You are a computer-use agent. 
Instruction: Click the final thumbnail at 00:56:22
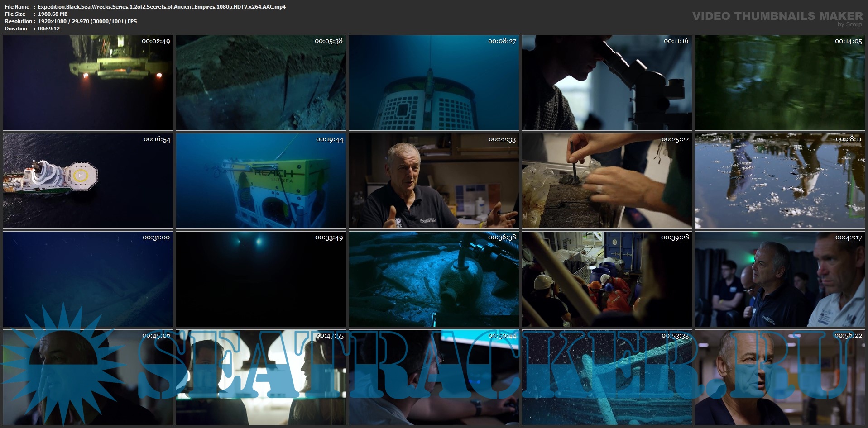(780, 377)
